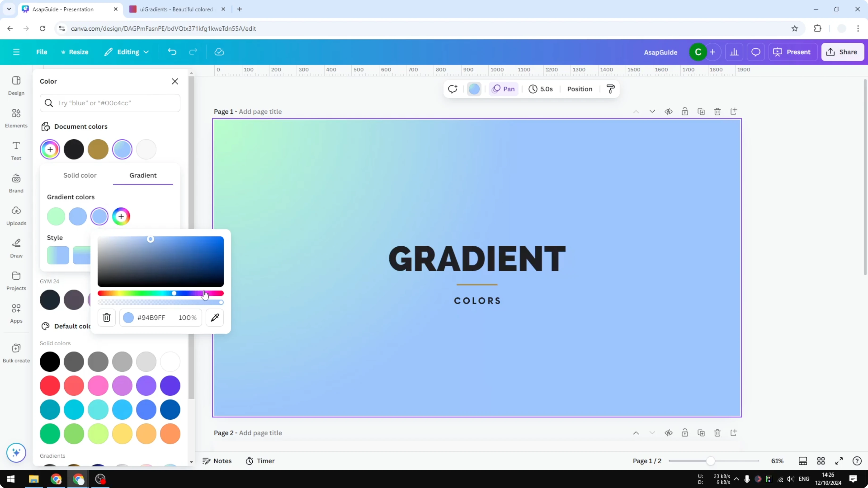Open the File menu
868x488 pixels.
42,52
